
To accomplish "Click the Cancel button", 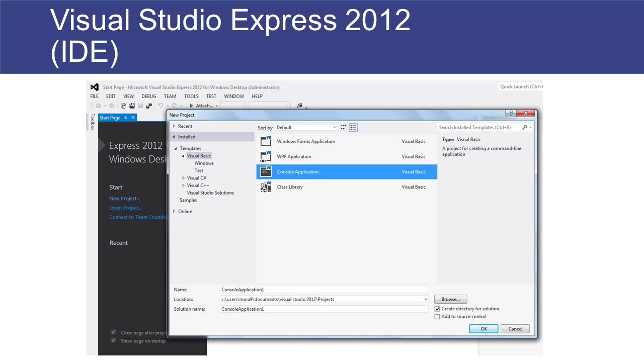I will [515, 329].
